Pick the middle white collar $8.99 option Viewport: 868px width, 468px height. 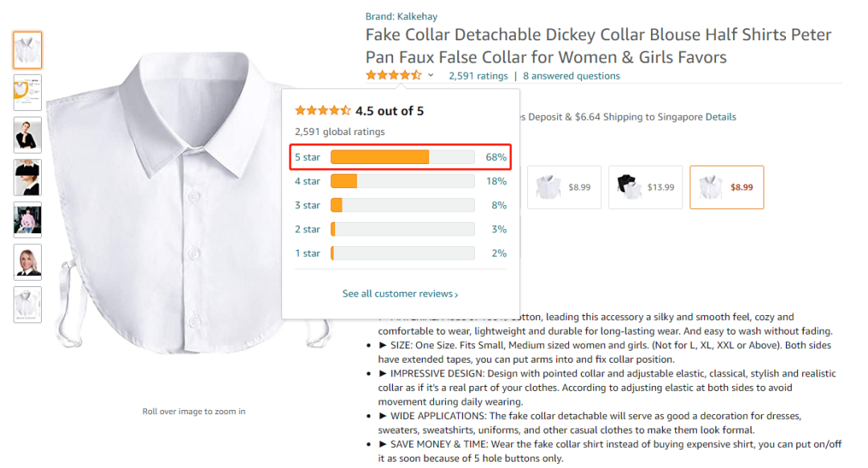563,187
